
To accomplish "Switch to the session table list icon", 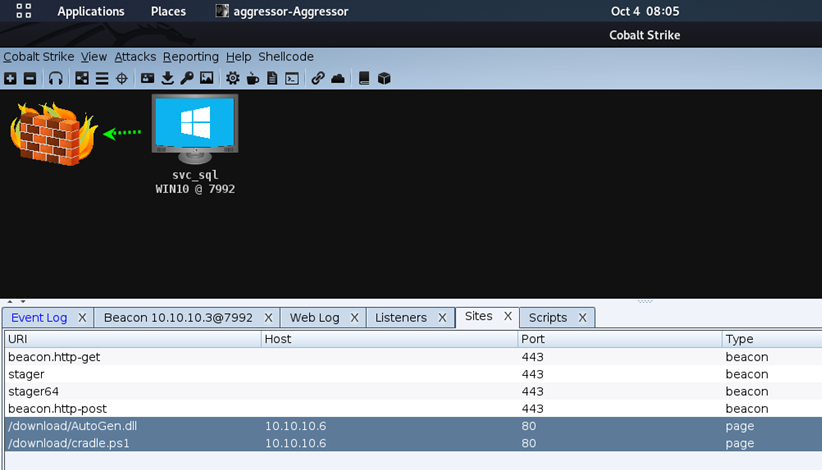I will point(102,79).
